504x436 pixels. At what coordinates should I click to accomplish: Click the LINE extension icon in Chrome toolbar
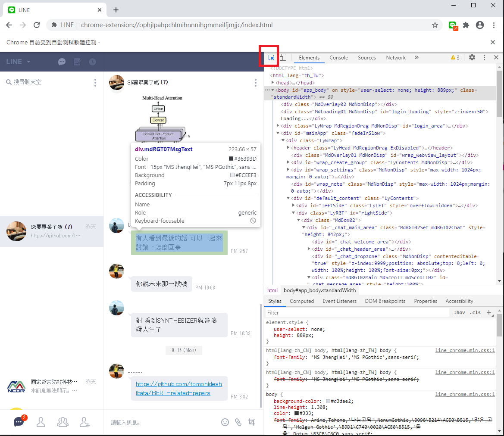point(453,25)
